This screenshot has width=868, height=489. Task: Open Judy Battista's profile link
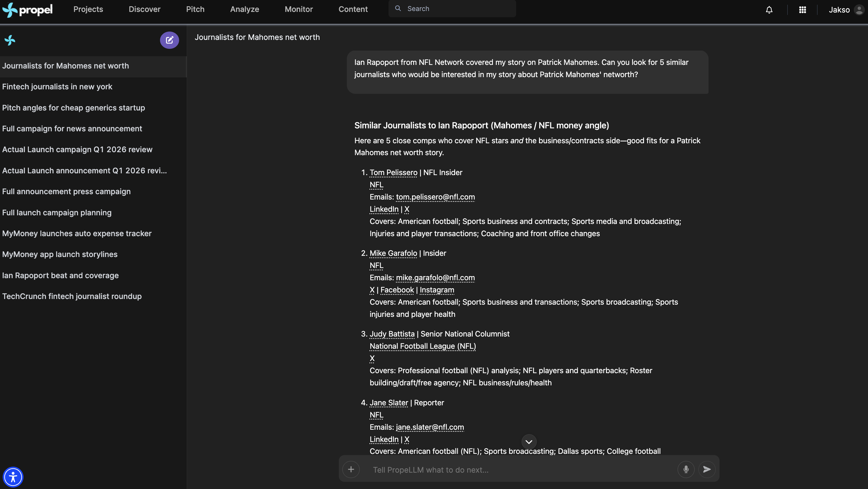pos(392,334)
